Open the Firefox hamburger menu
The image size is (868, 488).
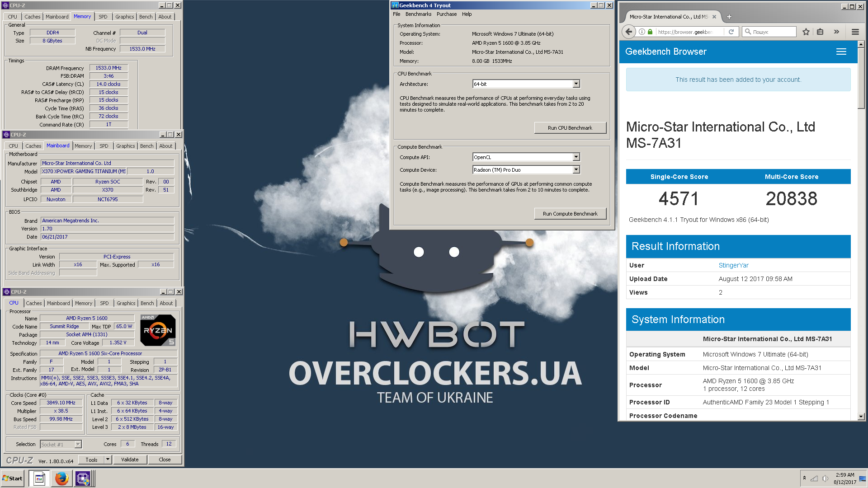coord(855,32)
